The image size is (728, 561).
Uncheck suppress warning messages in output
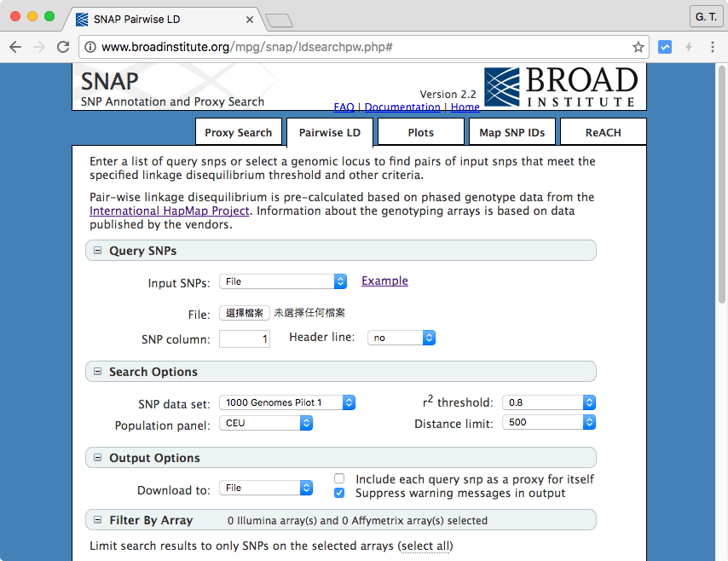click(339, 493)
